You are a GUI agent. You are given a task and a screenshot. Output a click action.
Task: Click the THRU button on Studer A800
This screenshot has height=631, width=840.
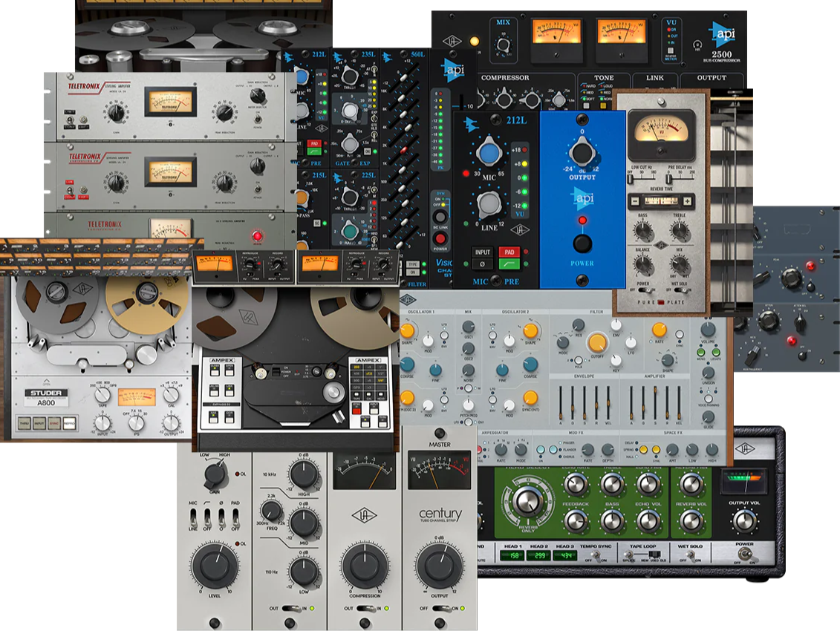[24, 423]
